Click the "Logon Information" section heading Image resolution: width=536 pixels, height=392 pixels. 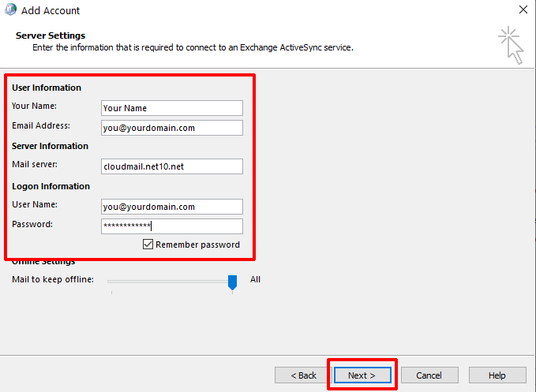(51, 186)
